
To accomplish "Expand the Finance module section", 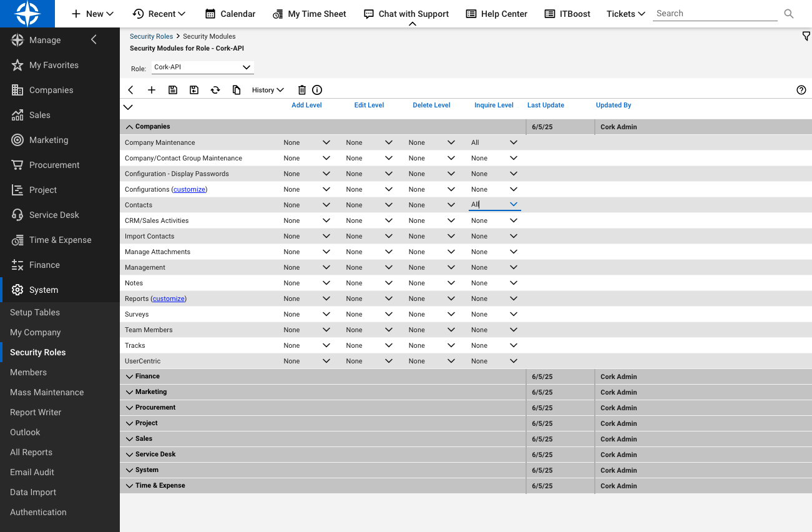I will [130, 377].
